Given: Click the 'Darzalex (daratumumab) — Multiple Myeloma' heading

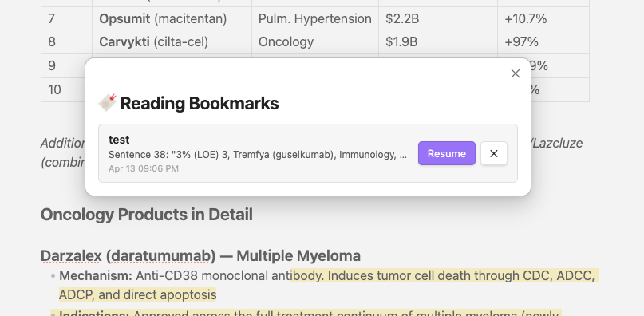Looking at the screenshot, I should pyautogui.click(x=200, y=256).
